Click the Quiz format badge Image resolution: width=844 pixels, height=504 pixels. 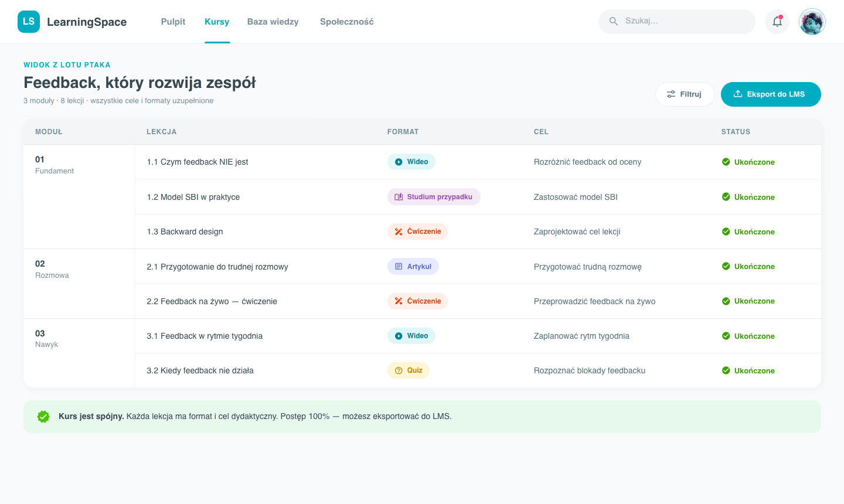pyautogui.click(x=409, y=370)
